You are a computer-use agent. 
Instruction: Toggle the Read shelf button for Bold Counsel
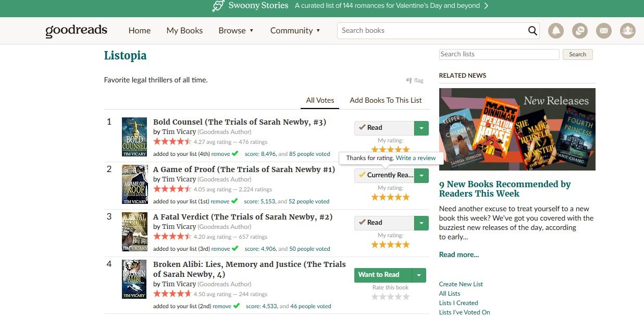click(x=384, y=128)
